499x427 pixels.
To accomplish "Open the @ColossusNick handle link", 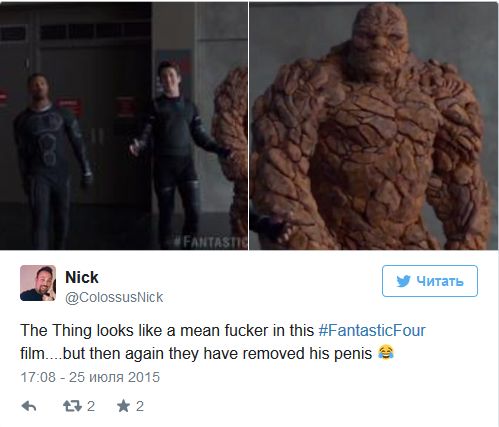I will coord(114,297).
